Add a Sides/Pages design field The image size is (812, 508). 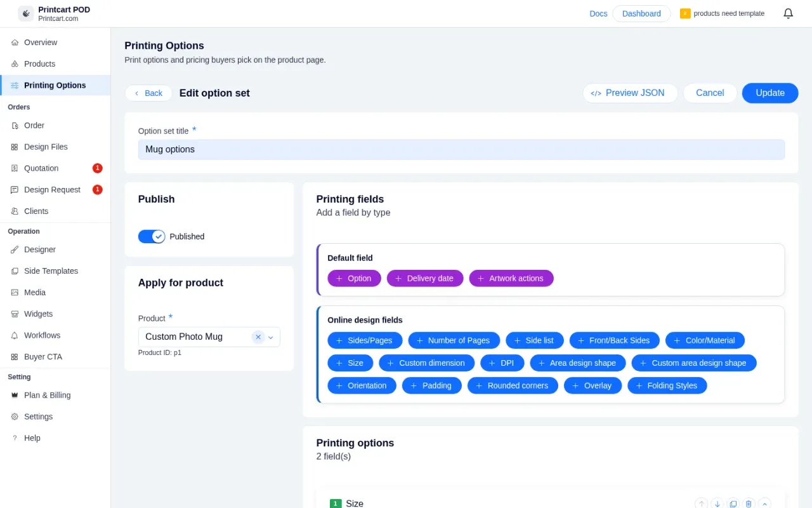click(x=365, y=340)
